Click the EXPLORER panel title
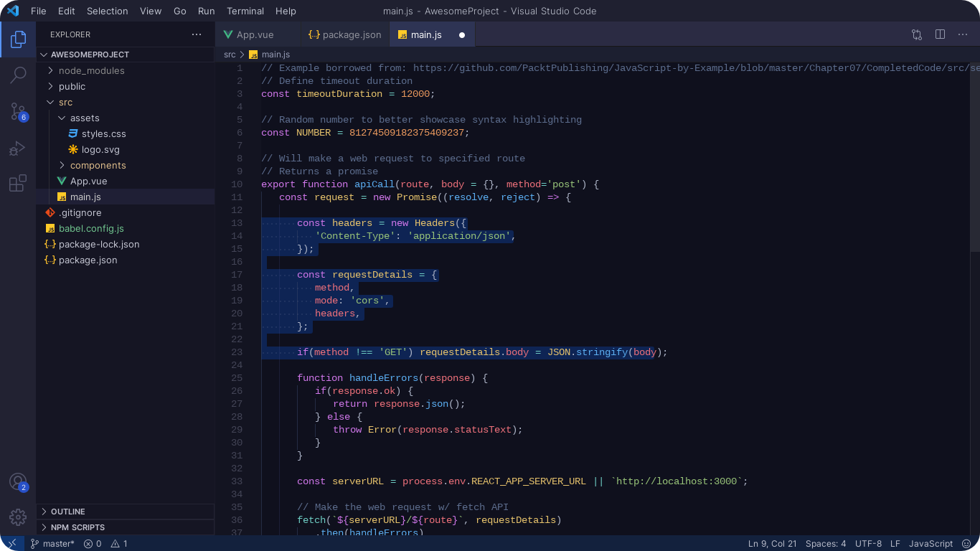This screenshot has width=980, height=551. pyautogui.click(x=70, y=34)
